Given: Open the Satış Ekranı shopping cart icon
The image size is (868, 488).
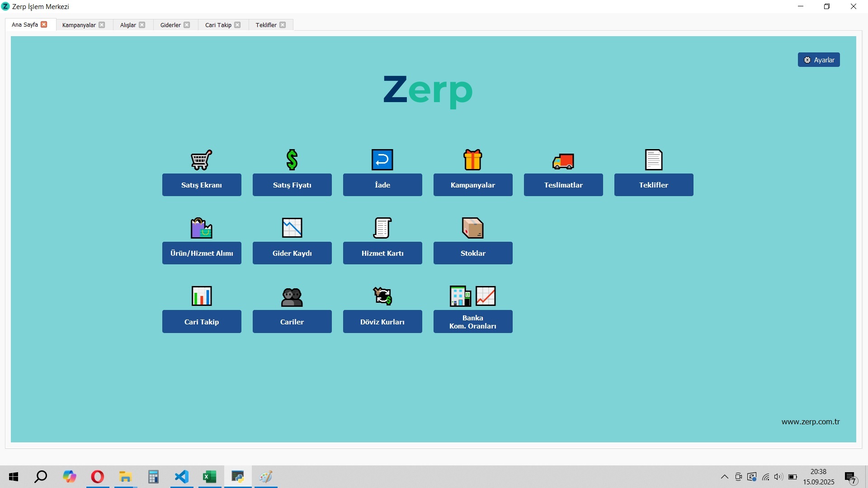Looking at the screenshot, I should coord(201,160).
